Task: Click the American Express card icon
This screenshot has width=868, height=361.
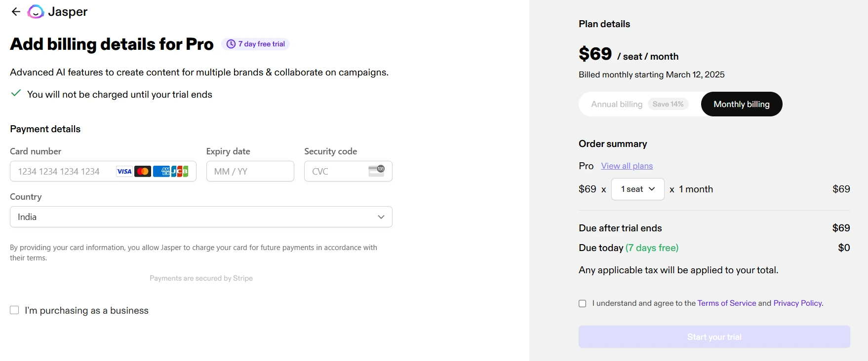Action: (161, 171)
